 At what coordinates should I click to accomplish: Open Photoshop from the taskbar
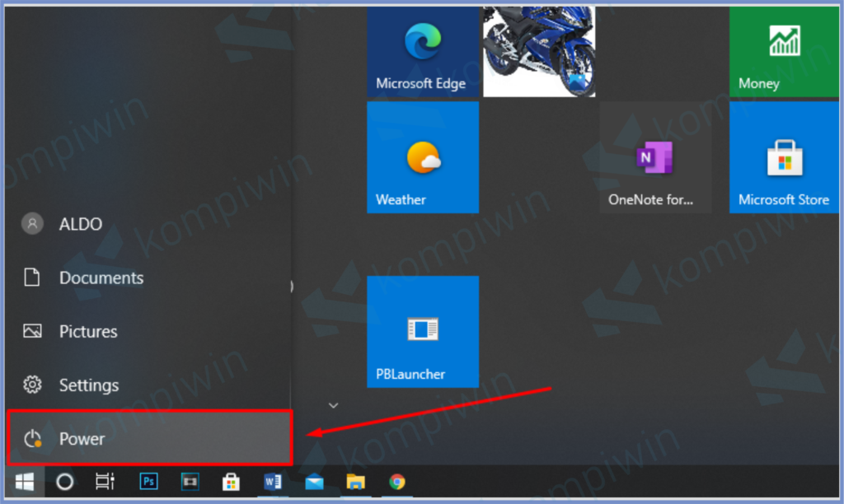[x=149, y=482]
